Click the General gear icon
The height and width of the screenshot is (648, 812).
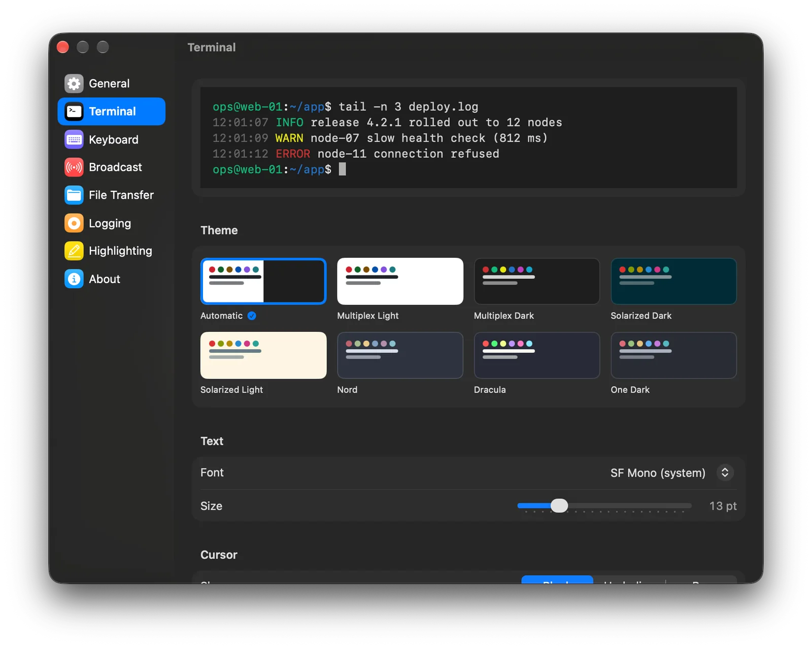point(74,83)
